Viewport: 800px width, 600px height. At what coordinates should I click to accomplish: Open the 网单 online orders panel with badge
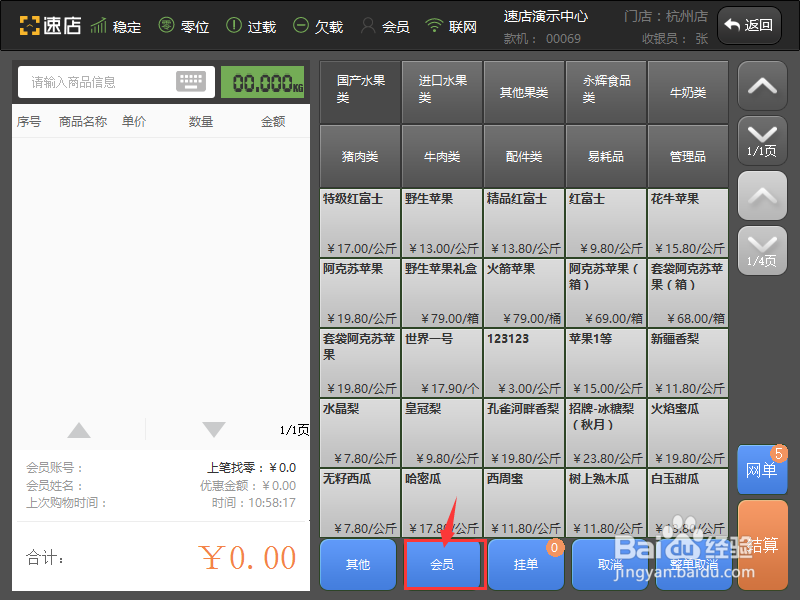pos(763,470)
